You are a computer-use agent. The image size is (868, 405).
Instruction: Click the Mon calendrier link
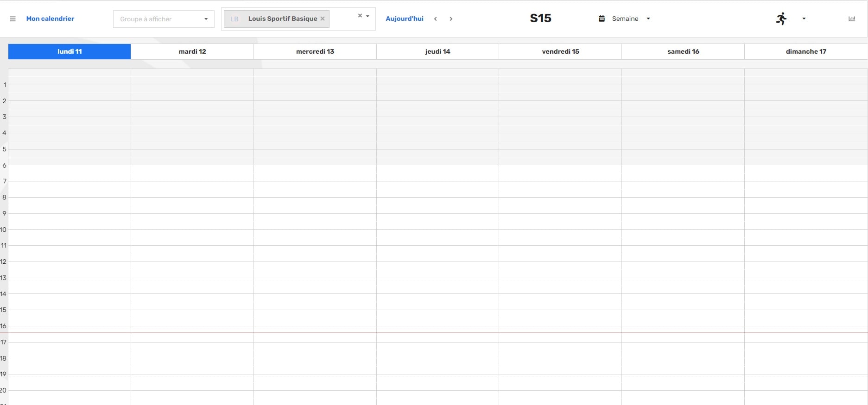coord(50,19)
